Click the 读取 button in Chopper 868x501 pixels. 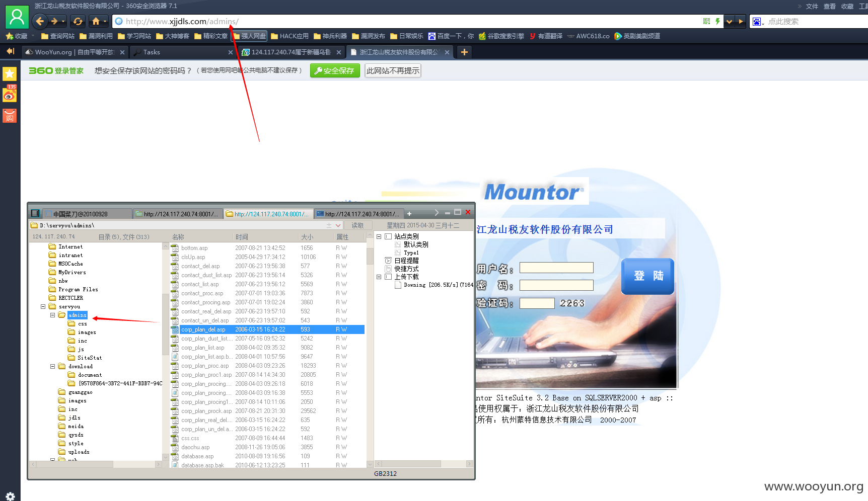(x=357, y=225)
